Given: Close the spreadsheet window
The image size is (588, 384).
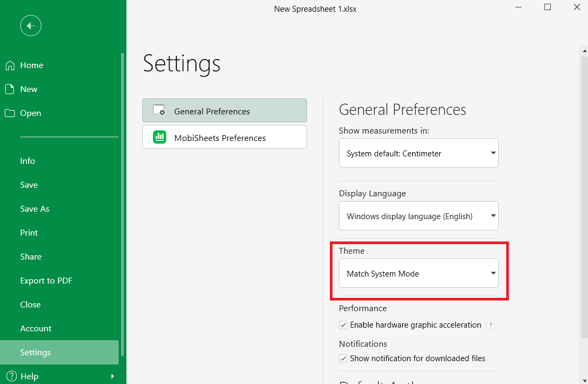Looking at the screenshot, I should coord(577,7).
